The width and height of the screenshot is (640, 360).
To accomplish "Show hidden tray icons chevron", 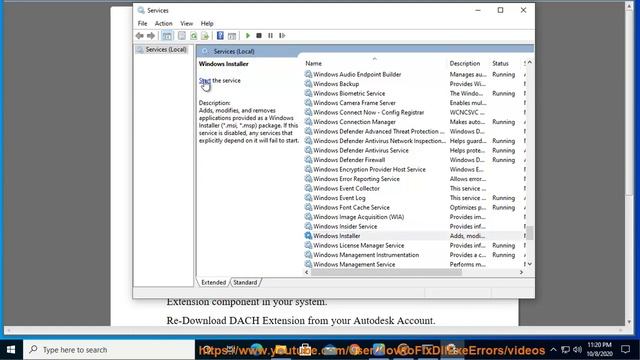I will pos(553,350).
